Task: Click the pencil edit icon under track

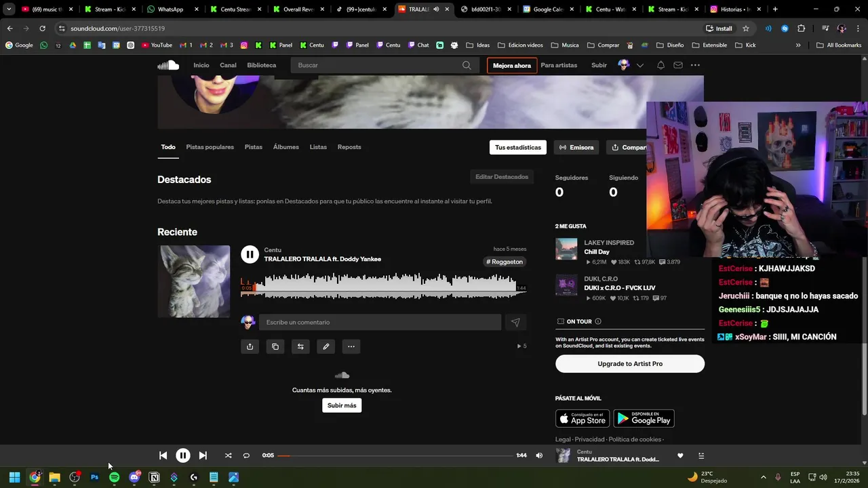Action: point(326,346)
